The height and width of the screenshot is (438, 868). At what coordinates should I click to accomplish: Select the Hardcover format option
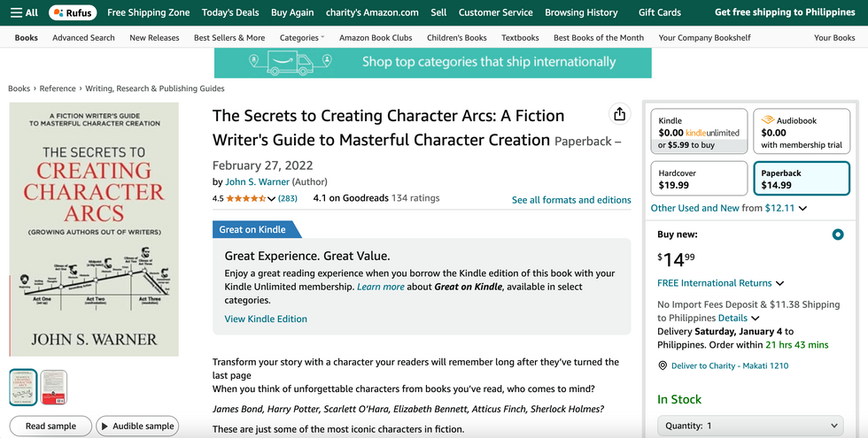tap(699, 179)
